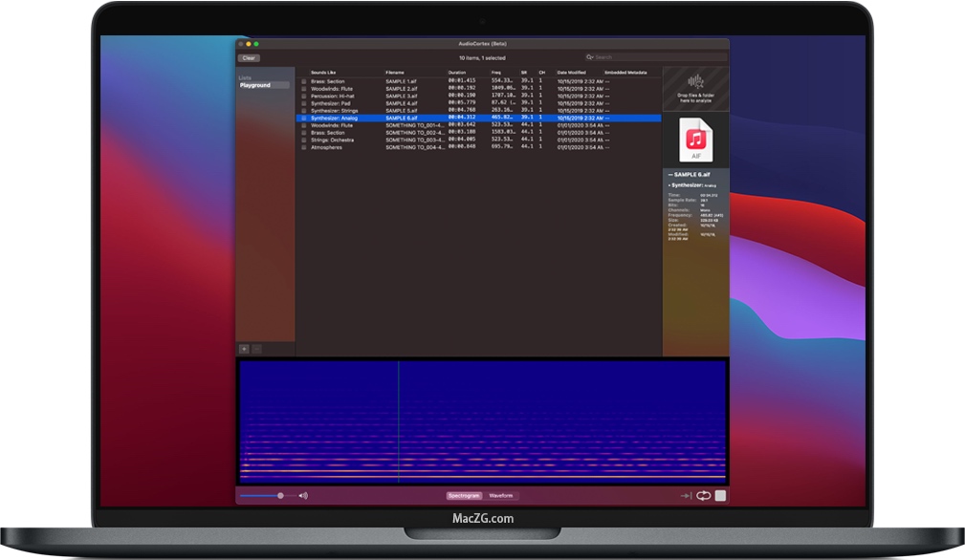The height and width of the screenshot is (560, 965).
Task: Click the remove list minus icon
Action: [257, 349]
